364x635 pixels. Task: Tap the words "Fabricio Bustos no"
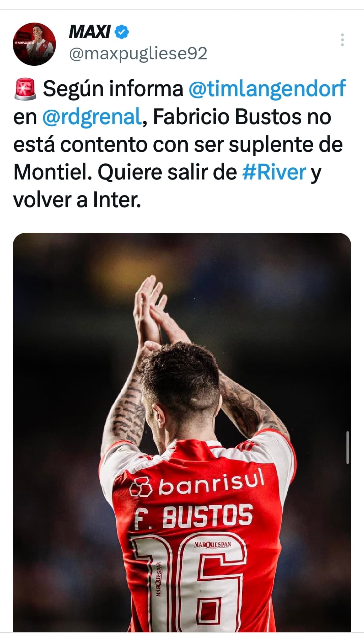(242, 117)
